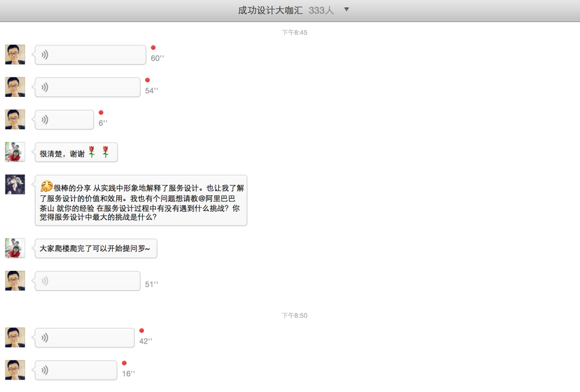580x392 pixels.
Task: Click avatar next to 大家爬楼爬完了 message
Action: click(x=15, y=248)
